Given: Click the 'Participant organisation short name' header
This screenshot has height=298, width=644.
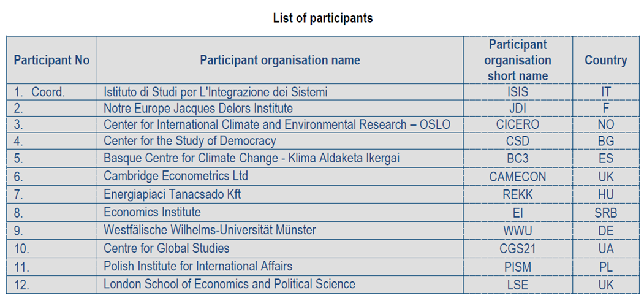Looking at the screenshot, I should [517, 60].
